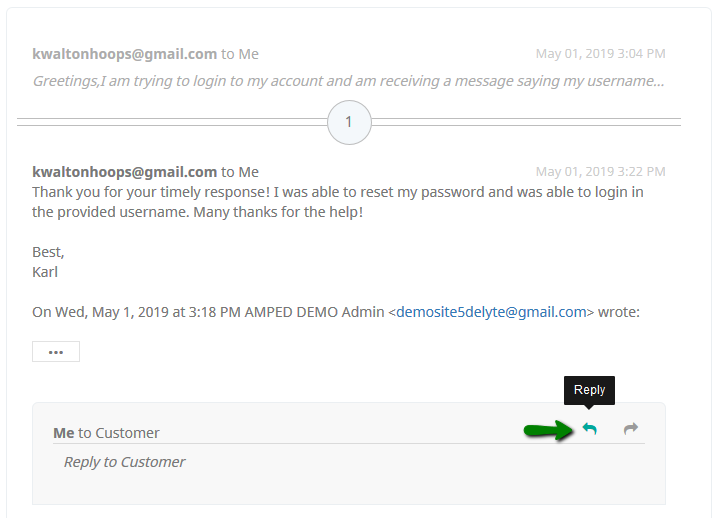Open the demosite5delyte@gmail.com email link
This screenshot has height=518, width=719.
coord(491,312)
